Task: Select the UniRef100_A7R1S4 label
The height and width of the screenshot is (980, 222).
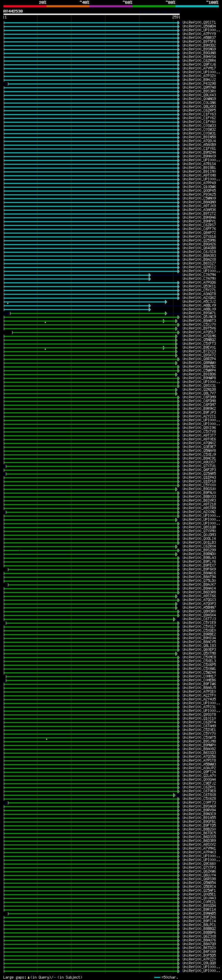Action: [199, 164]
